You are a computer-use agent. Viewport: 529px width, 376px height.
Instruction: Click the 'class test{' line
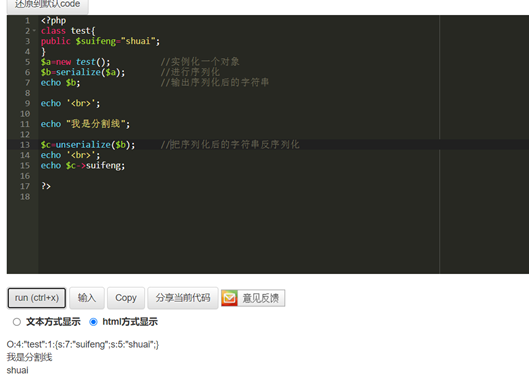[68, 31]
